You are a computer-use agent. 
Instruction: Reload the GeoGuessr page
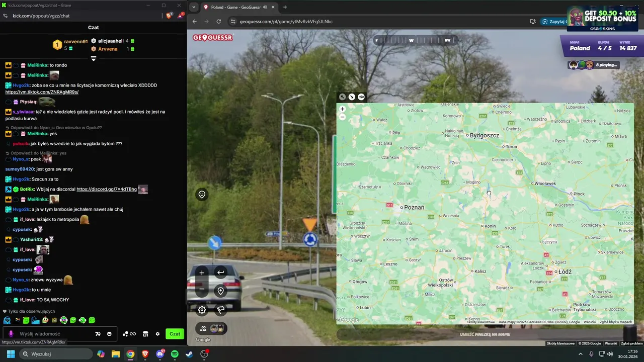pyautogui.click(x=219, y=22)
